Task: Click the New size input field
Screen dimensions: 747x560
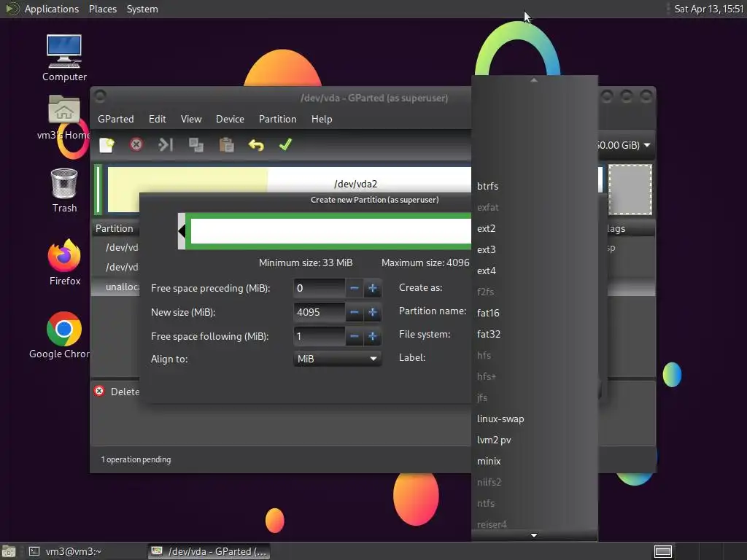Action: (320, 312)
